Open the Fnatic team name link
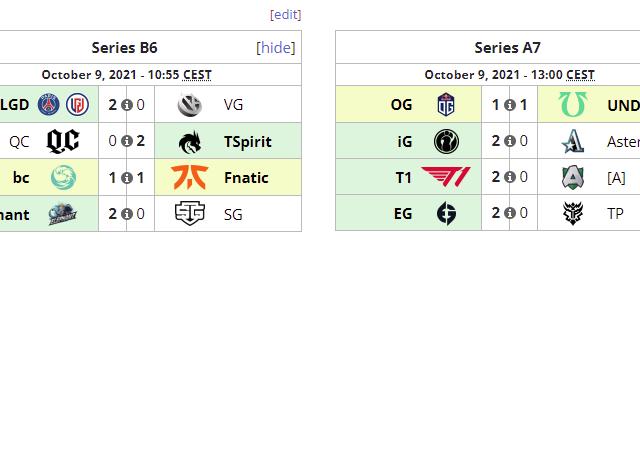Screen dimensions: 640x476 click(244, 177)
